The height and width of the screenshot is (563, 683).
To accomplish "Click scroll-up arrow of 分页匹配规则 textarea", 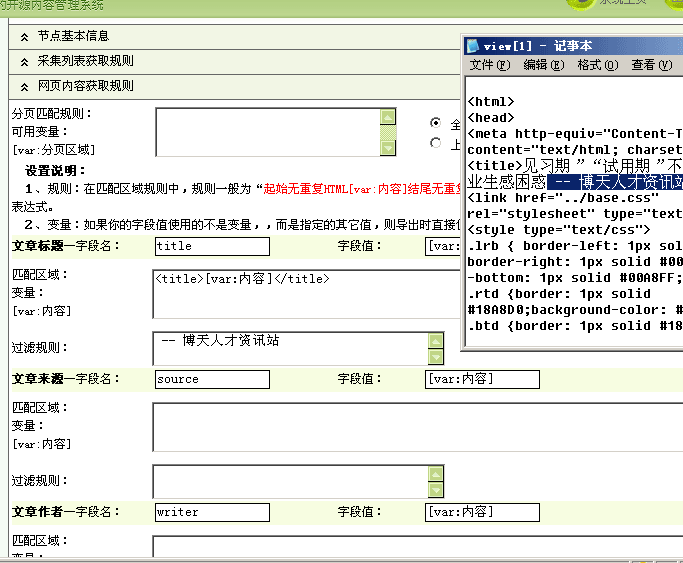I will click(x=388, y=116).
